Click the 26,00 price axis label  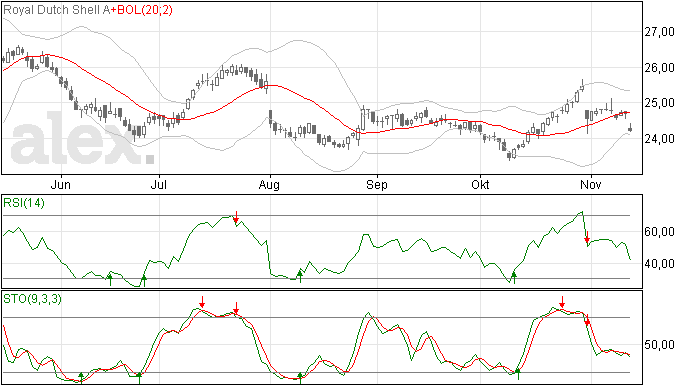tap(659, 68)
